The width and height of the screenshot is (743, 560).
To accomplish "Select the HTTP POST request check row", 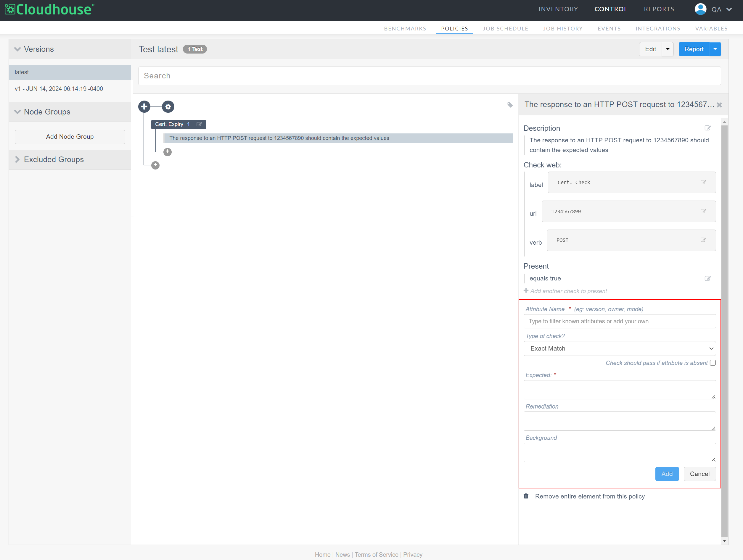I will click(338, 138).
